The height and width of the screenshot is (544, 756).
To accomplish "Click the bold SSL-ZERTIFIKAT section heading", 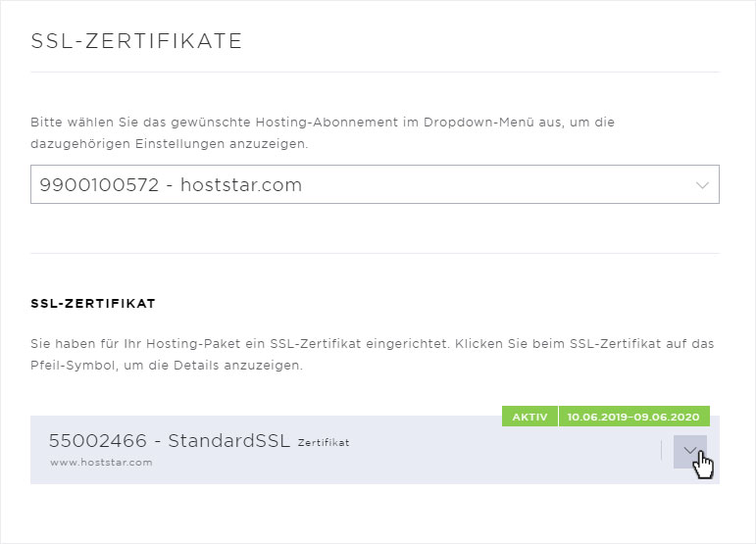I will click(93, 304).
